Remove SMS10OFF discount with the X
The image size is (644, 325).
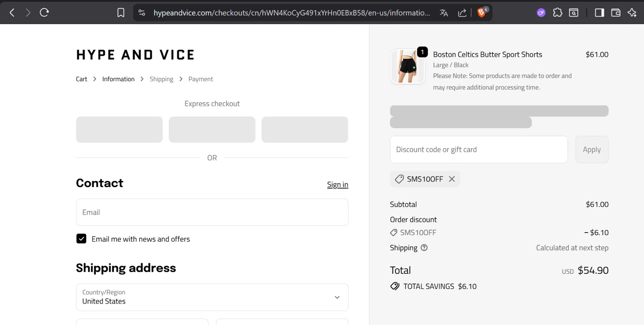[452, 179]
